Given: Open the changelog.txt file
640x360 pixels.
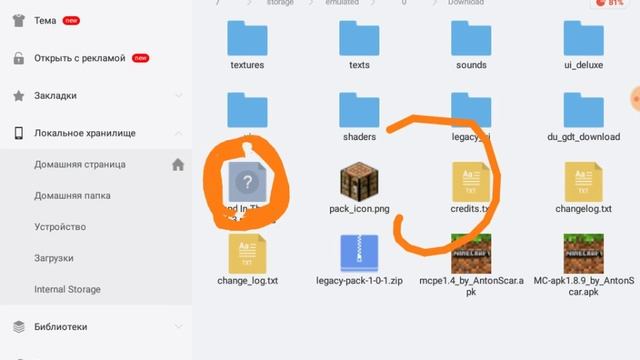Looking at the screenshot, I should tap(583, 188).
